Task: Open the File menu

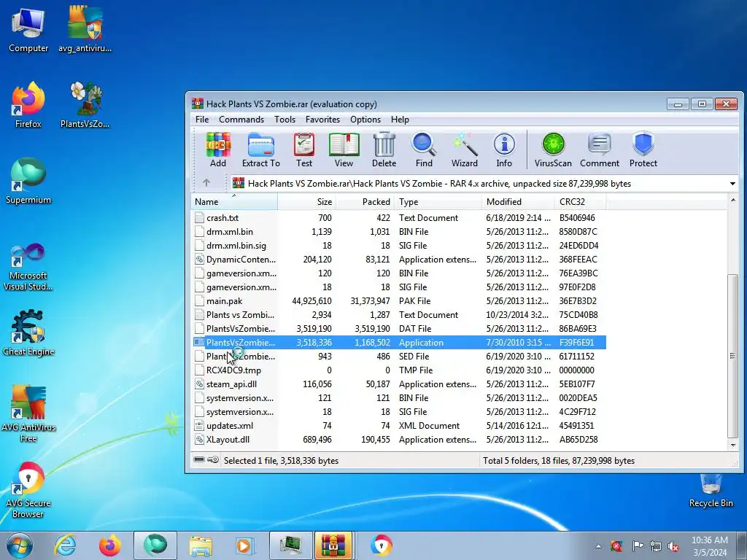Action: (x=202, y=120)
